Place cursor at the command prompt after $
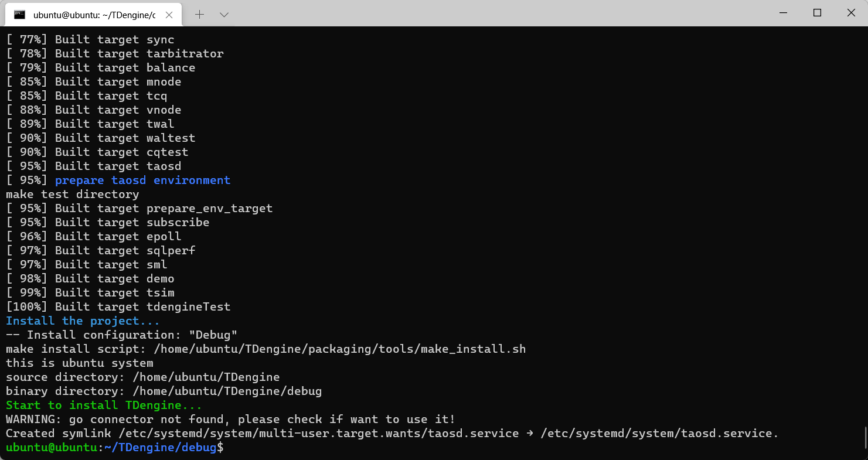This screenshot has height=460, width=868. pos(227,448)
